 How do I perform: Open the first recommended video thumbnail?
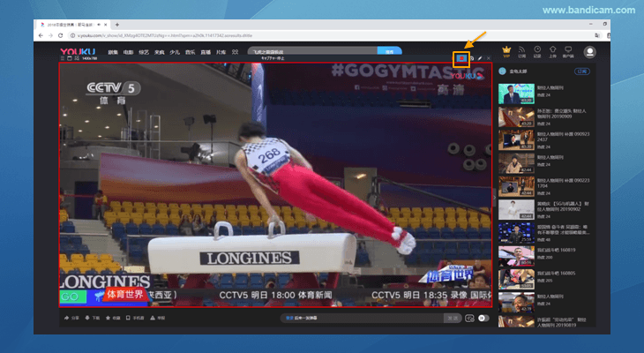click(x=516, y=94)
